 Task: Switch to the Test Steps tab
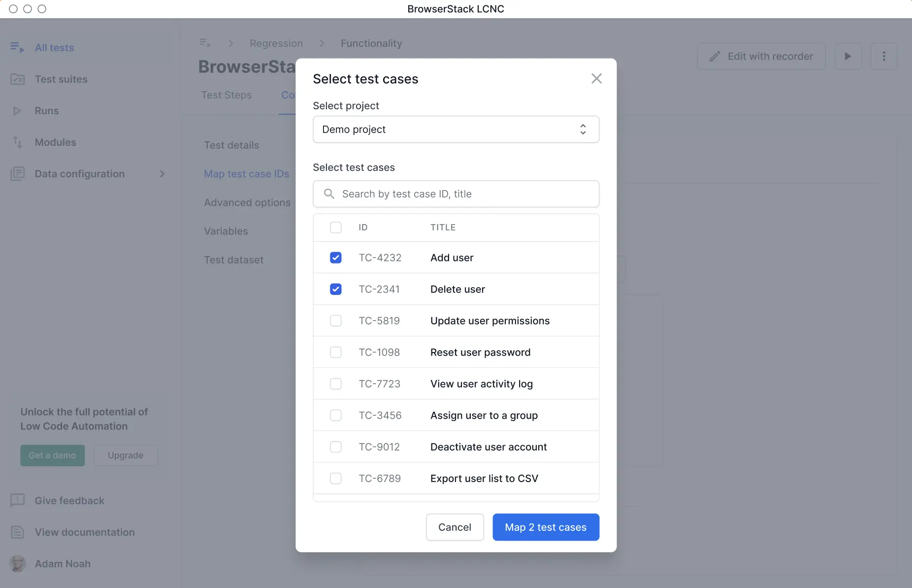pos(226,95)
